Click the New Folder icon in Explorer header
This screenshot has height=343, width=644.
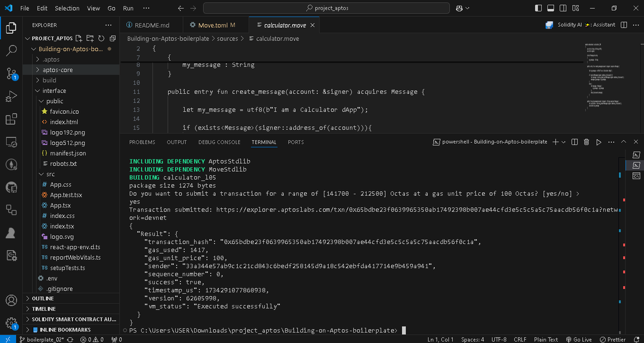pyautogui.click(x=90, y=38)
